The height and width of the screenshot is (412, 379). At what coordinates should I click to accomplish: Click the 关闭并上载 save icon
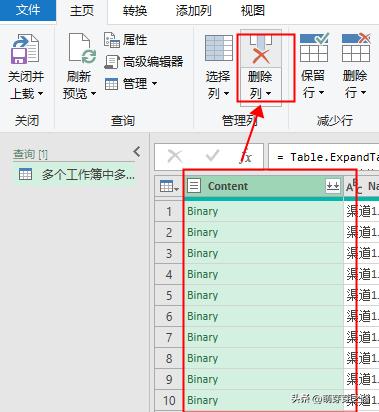[25, 49]
